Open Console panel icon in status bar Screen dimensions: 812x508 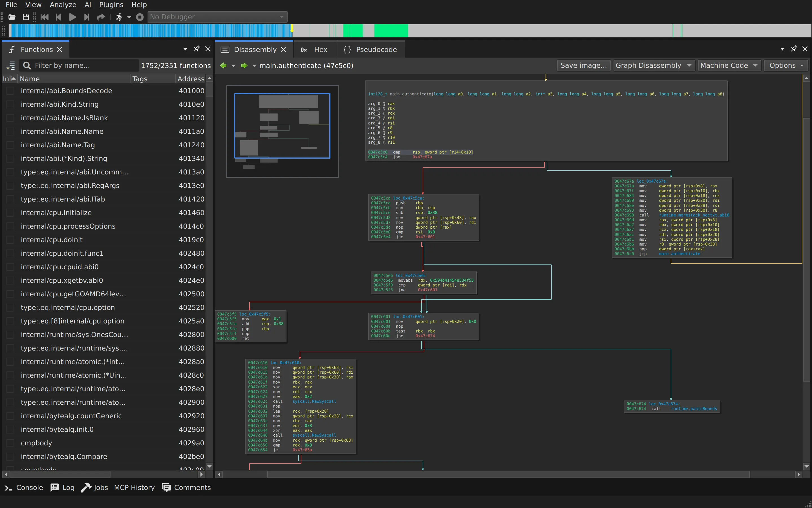point(8,488)
